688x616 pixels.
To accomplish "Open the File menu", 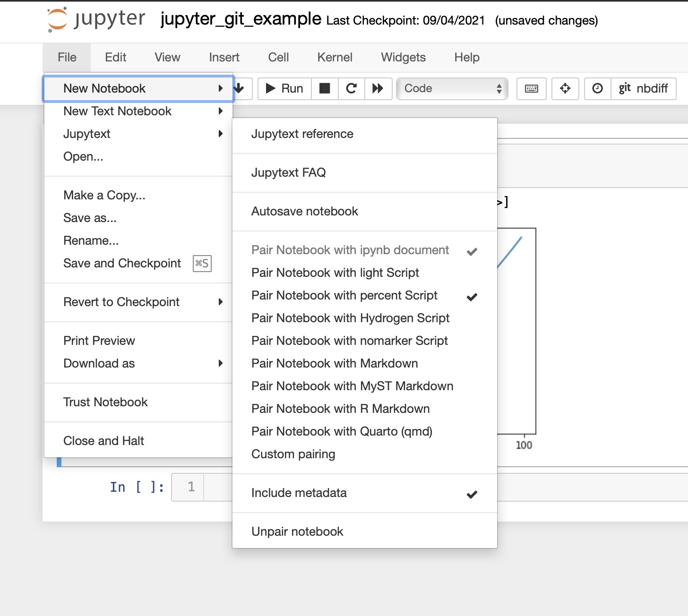I will click(x=67, y=57).
